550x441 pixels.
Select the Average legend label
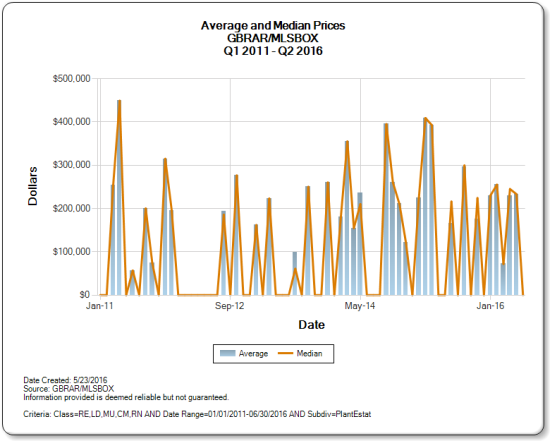[x=253, y=354]
